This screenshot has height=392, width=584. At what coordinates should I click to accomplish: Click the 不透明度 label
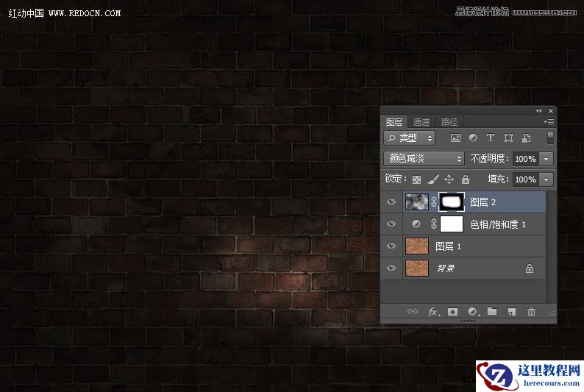[x=489, y=159]
